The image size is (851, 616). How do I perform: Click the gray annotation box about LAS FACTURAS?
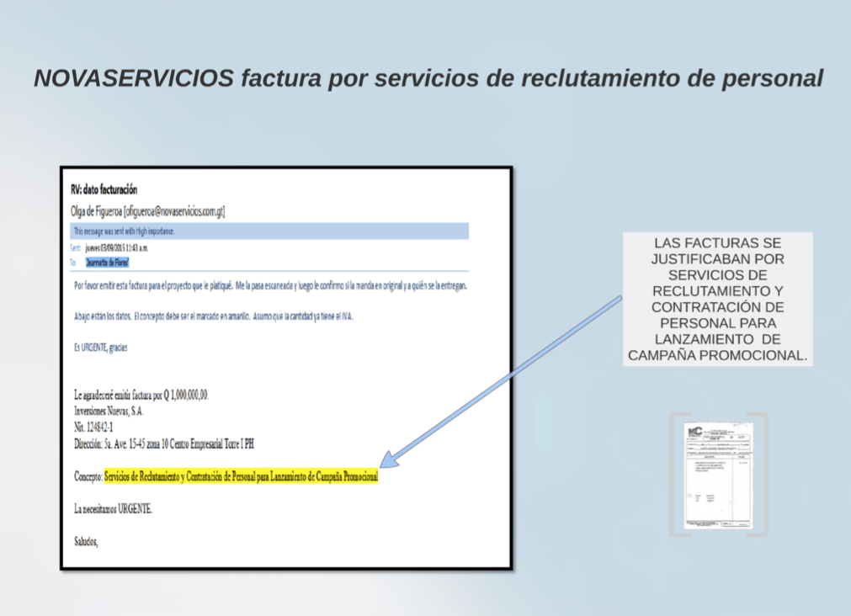click(x=718, y=299)
